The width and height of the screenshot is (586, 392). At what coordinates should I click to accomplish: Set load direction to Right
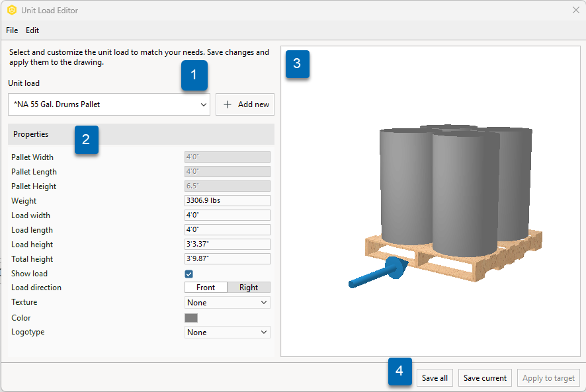(249, 288)
